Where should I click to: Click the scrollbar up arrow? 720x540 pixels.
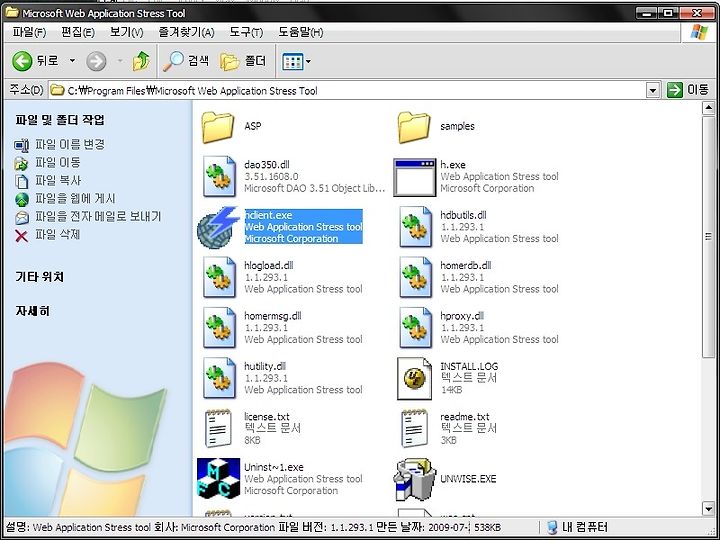(708, 108)
